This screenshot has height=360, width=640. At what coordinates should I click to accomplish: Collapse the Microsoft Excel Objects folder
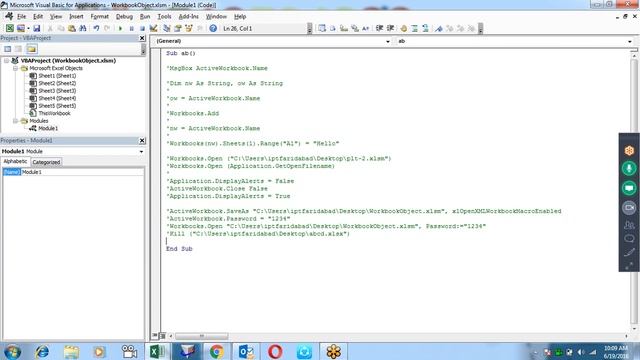[x=15, y=68]
